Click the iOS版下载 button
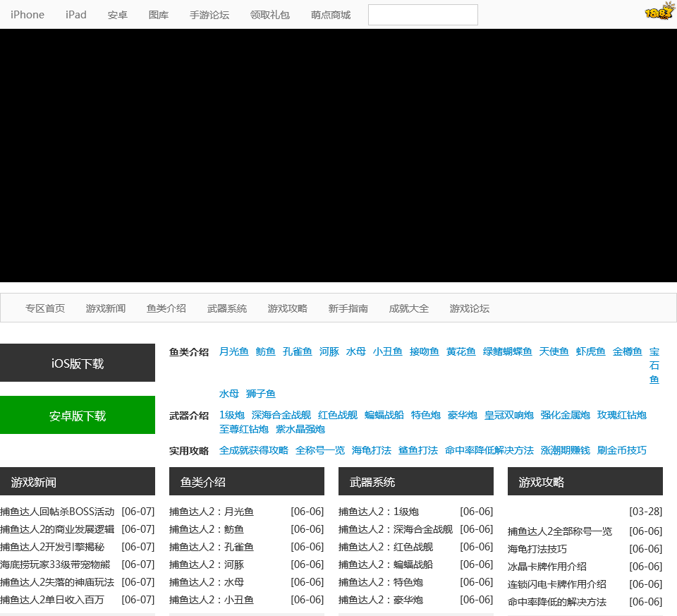Screen dimensions: 677x616 (78, 363)
